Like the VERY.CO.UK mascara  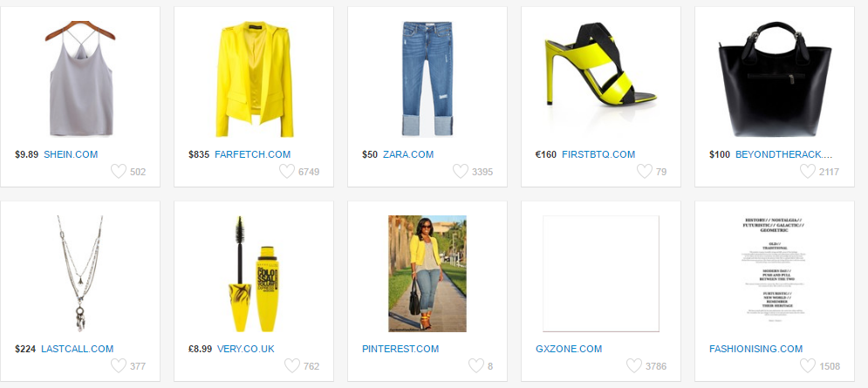click(x=292, y=365)
